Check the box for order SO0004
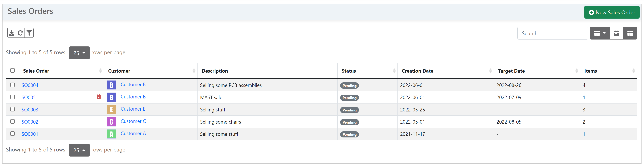Screen dimensions: 644x167 tap(13, 85)
